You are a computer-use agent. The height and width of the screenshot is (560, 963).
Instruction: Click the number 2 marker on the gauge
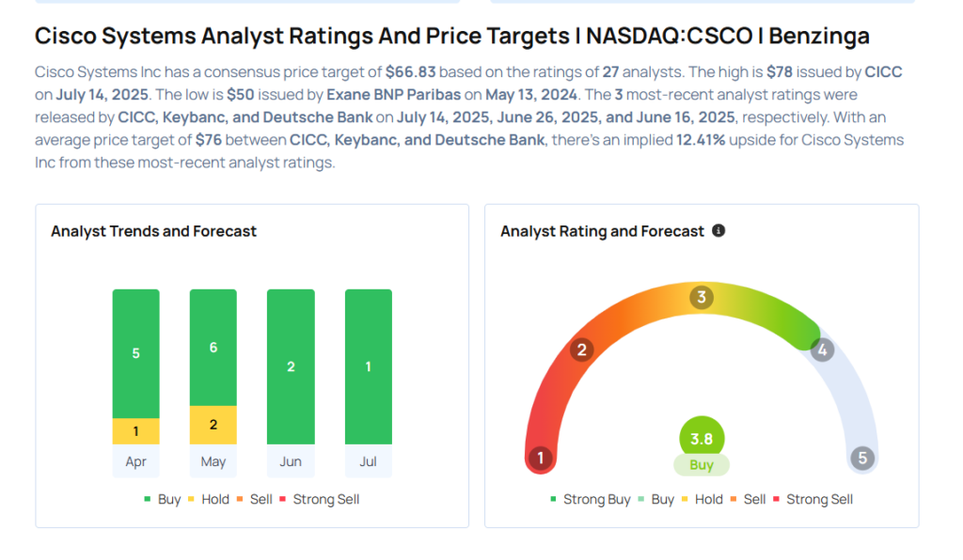581,350
